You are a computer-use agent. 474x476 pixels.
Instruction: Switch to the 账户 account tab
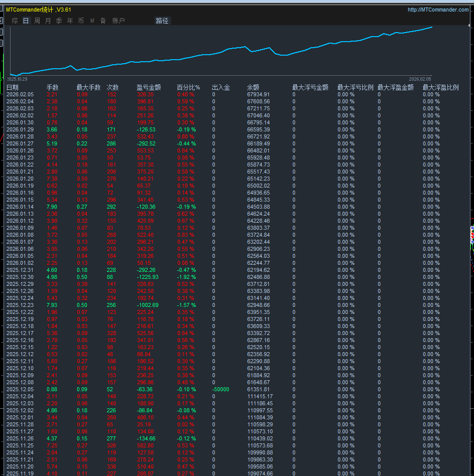pos(118,21)
